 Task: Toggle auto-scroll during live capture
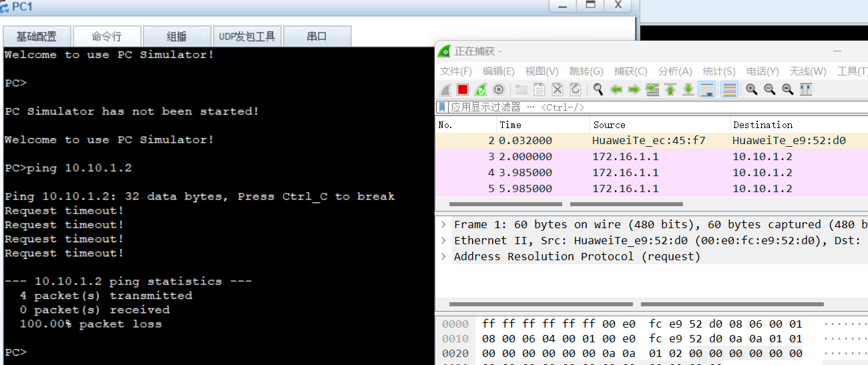(x=707, y=89)
